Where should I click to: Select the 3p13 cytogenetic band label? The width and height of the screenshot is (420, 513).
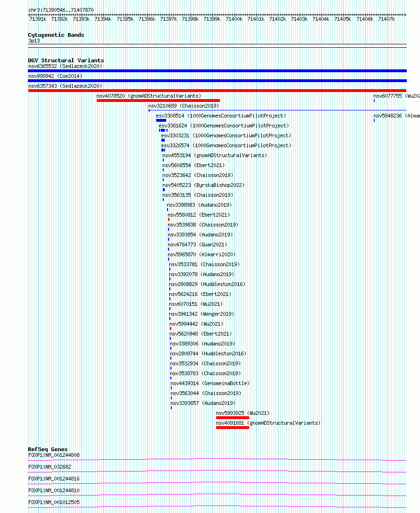tap(34, 41)
